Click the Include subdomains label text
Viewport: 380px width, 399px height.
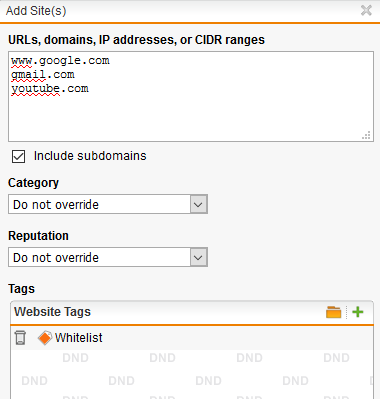(90, 156)
